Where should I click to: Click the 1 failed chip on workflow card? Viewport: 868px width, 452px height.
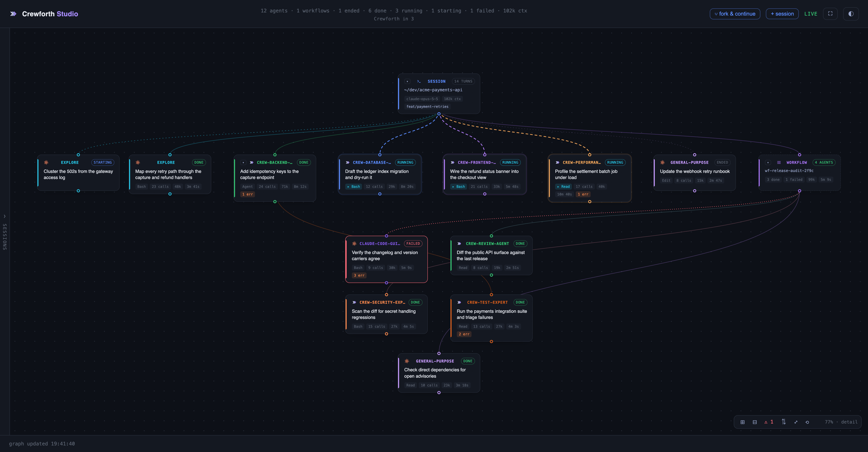tap(794, 180)
